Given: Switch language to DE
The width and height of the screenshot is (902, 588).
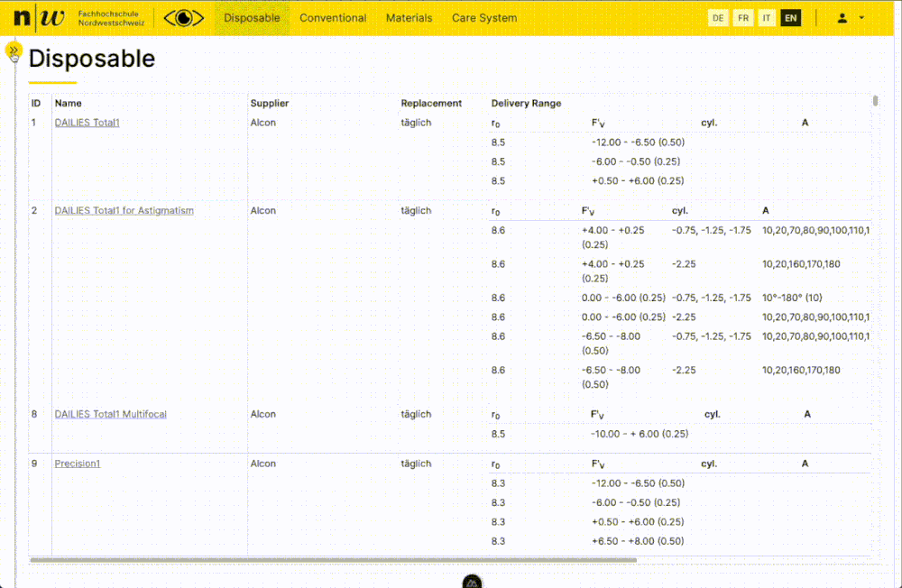Looking at the screenshot, I should pyautogui.click(x=718, y=18).
